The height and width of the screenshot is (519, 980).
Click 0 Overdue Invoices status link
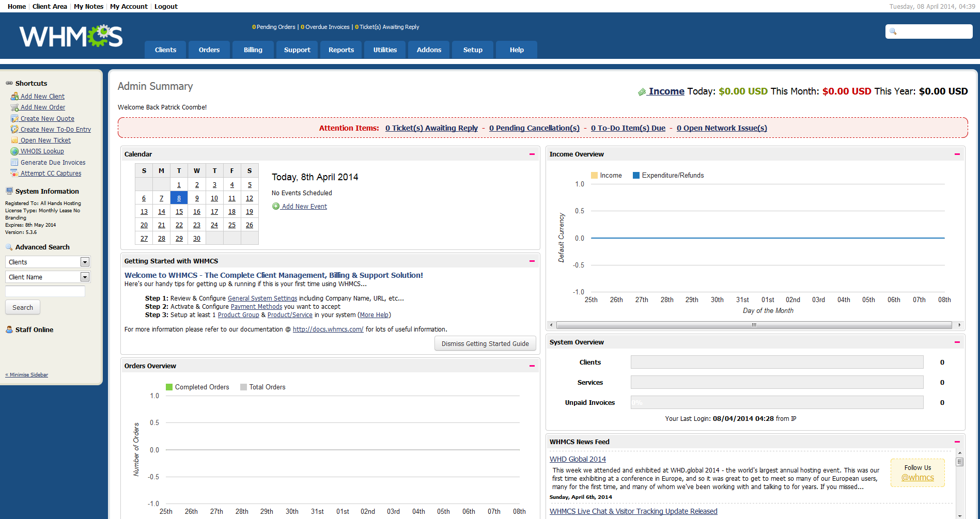[x=325, y=27]
